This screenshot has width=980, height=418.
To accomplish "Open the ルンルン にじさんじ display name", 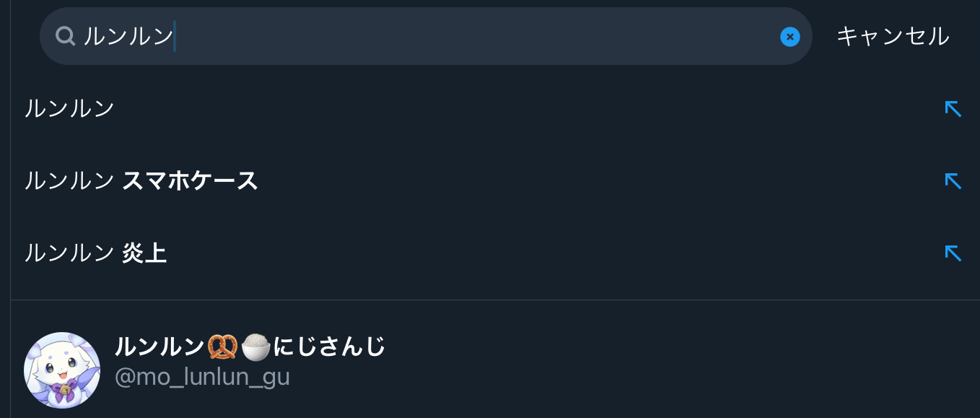I will (x=159, y=347).
